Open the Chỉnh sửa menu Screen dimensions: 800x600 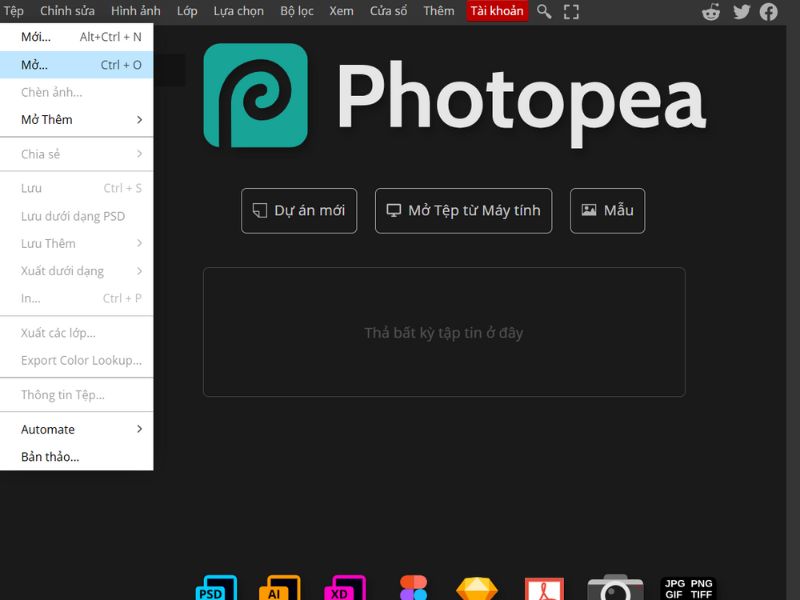point(67,11)
